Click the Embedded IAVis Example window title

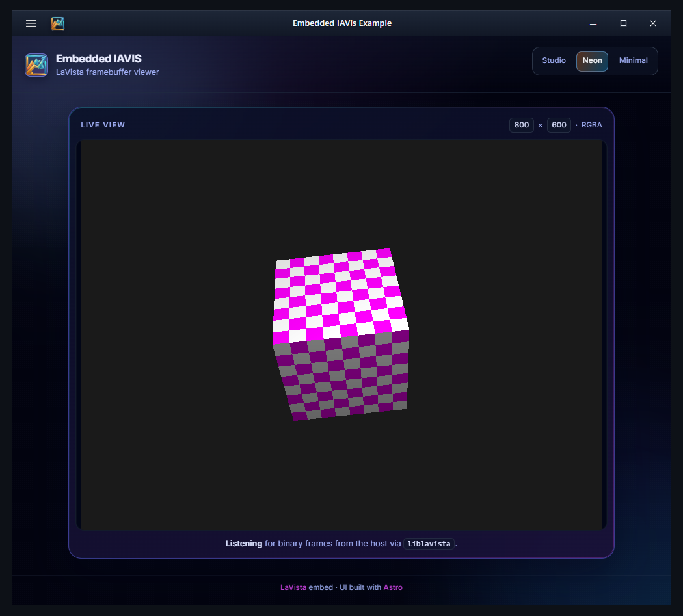pos(342,23)
